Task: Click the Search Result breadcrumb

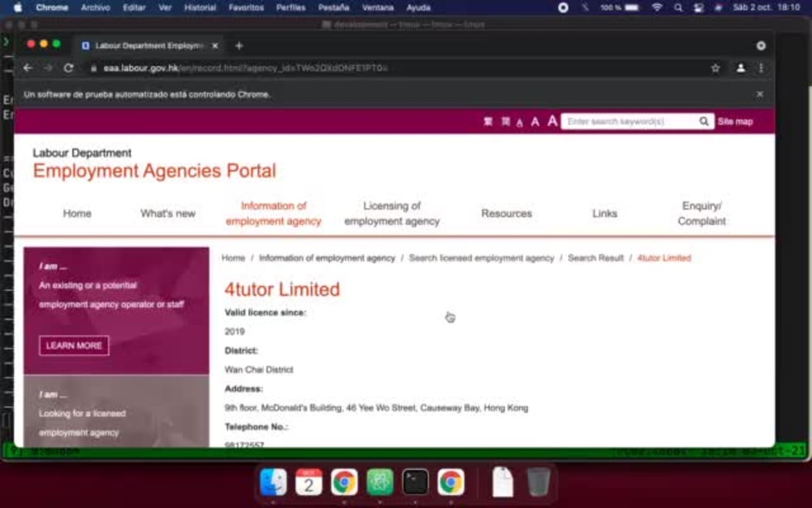Action: pos(595,258)
